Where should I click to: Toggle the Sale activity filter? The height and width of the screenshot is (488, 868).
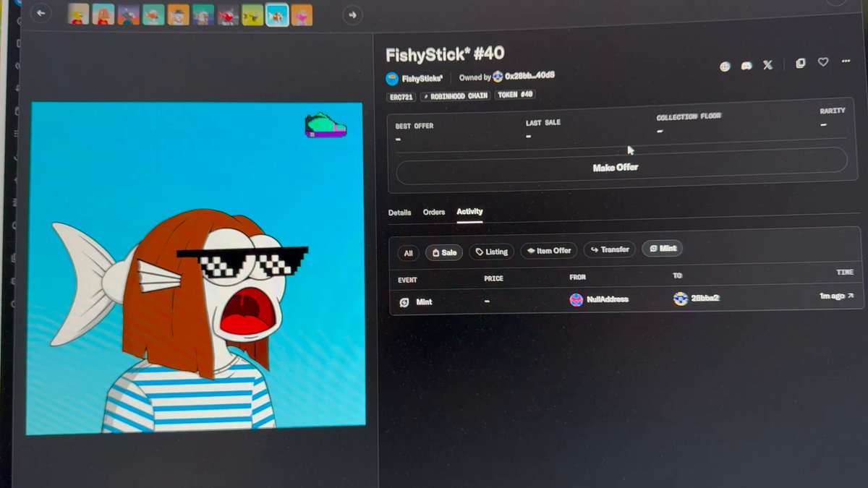(444, 252)
